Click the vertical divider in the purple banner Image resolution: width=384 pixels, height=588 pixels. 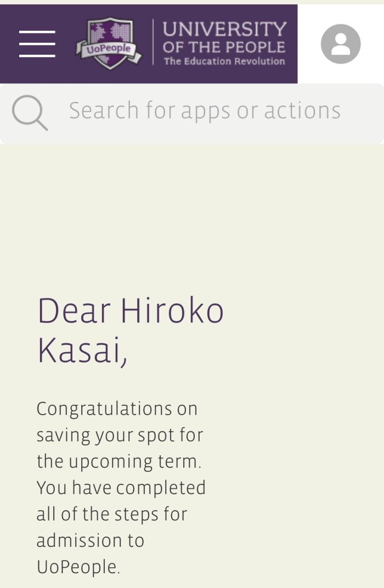(x=153, y=43)
